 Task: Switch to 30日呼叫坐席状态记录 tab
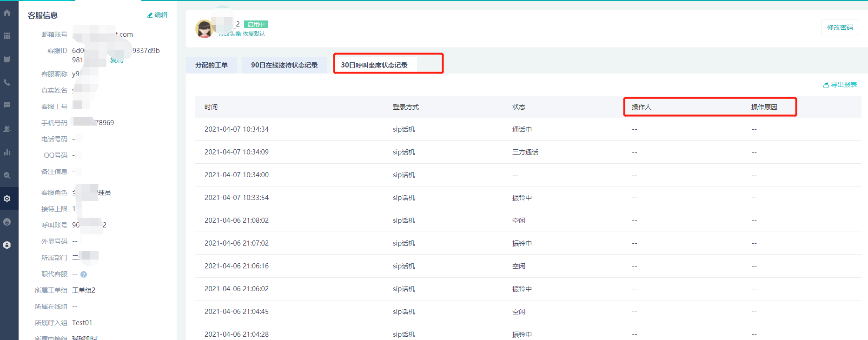374,65
